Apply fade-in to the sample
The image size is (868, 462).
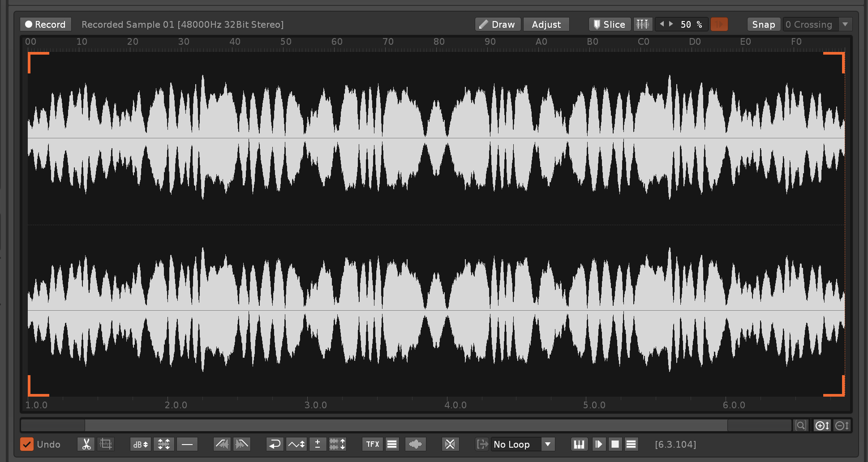point(222,444)
